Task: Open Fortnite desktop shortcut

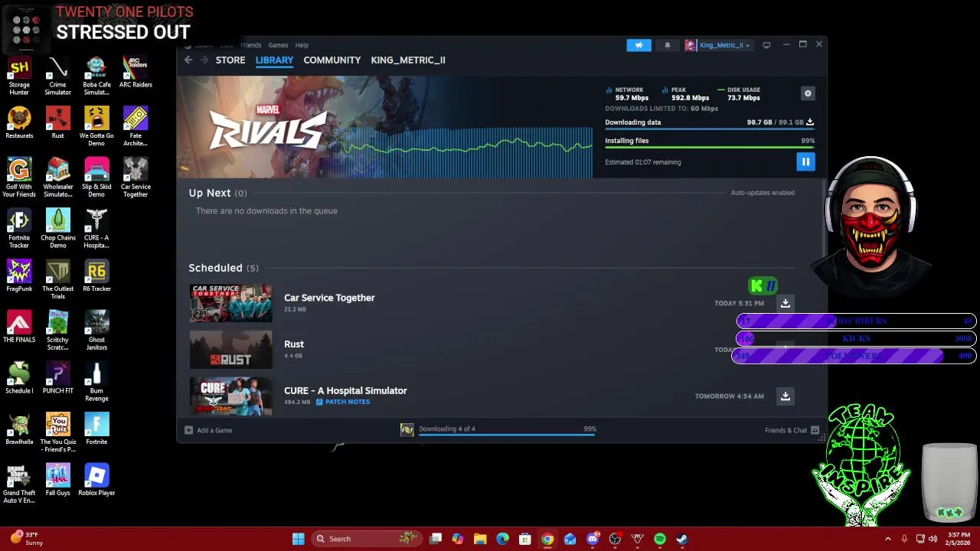Action: (96, 429)
